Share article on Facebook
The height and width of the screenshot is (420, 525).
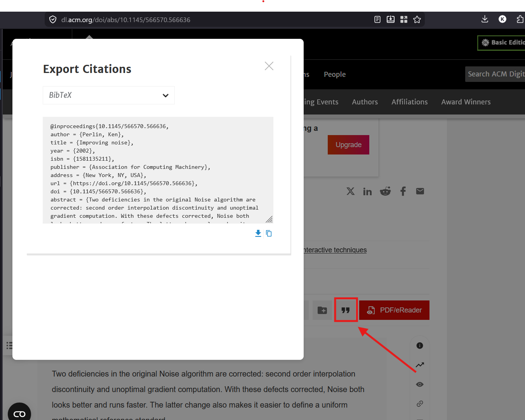tap(403, 191)
